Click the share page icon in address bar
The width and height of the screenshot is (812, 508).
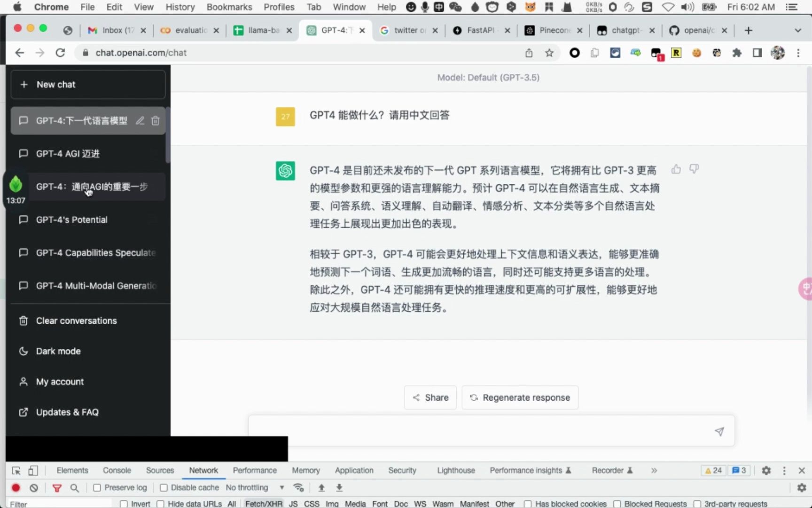(529, 53)
